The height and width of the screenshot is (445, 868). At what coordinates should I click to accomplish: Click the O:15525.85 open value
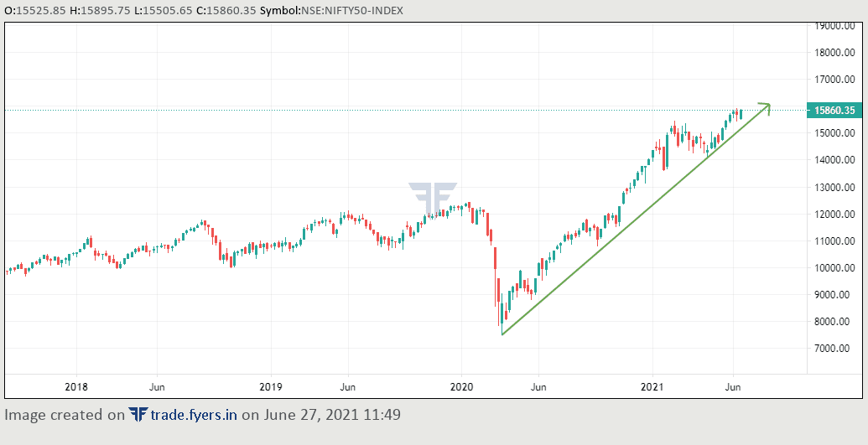(35, 11)
